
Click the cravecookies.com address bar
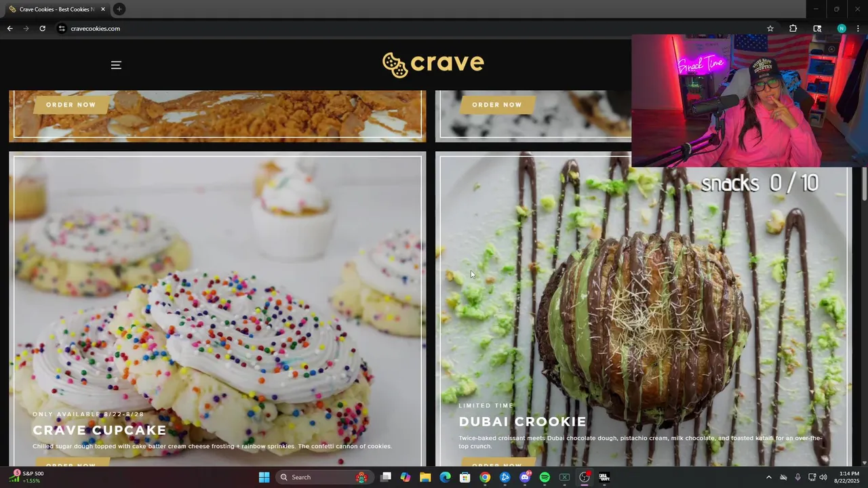click(x=407, y=28)
